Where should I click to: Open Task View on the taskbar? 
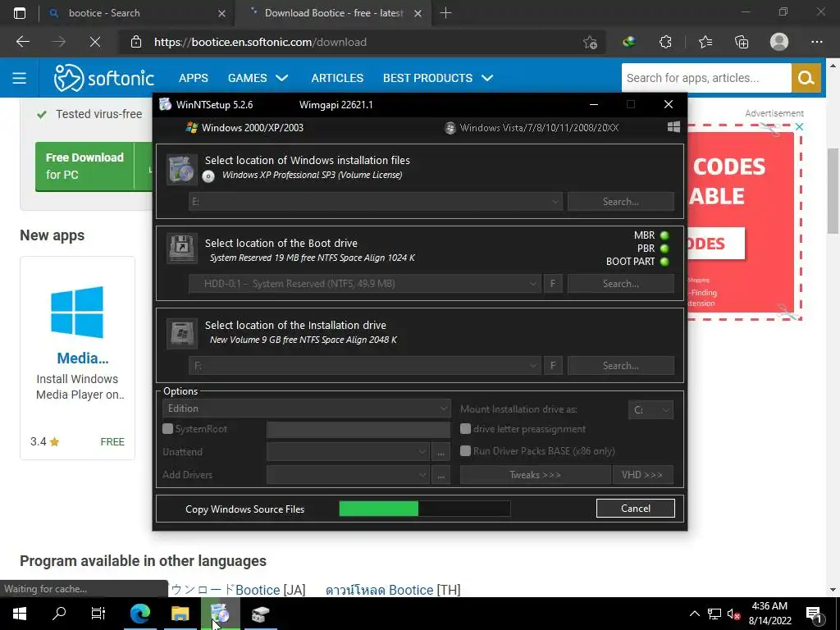(x=98, y=614)
